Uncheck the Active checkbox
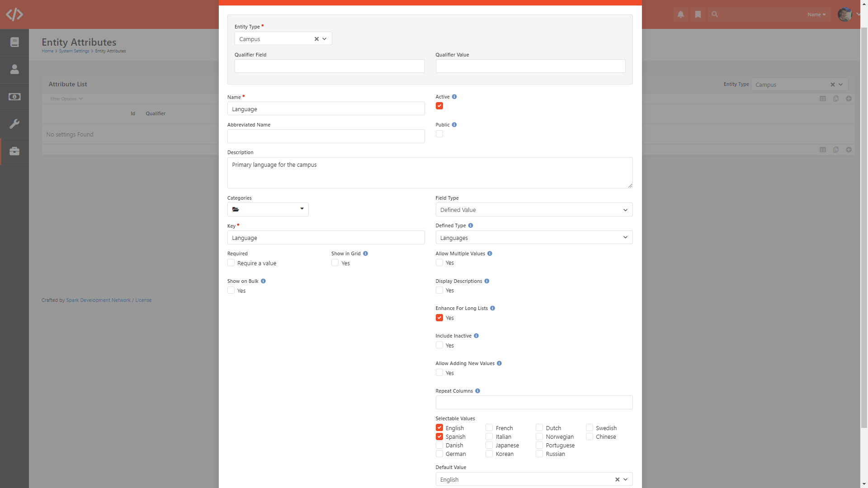Image resolution: width=868 pixels, height=488 pixels. [x=439, y=106]
